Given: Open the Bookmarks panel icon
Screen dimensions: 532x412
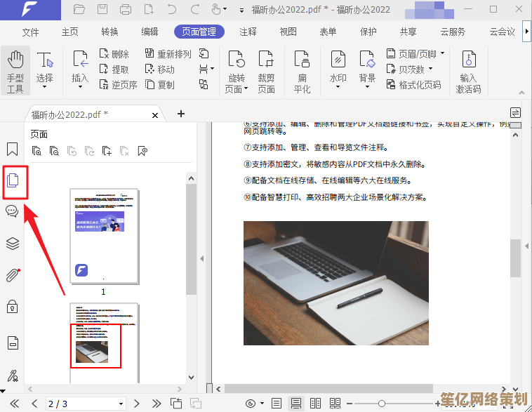Looking at the screenshot, I should [x=12, y=149].
